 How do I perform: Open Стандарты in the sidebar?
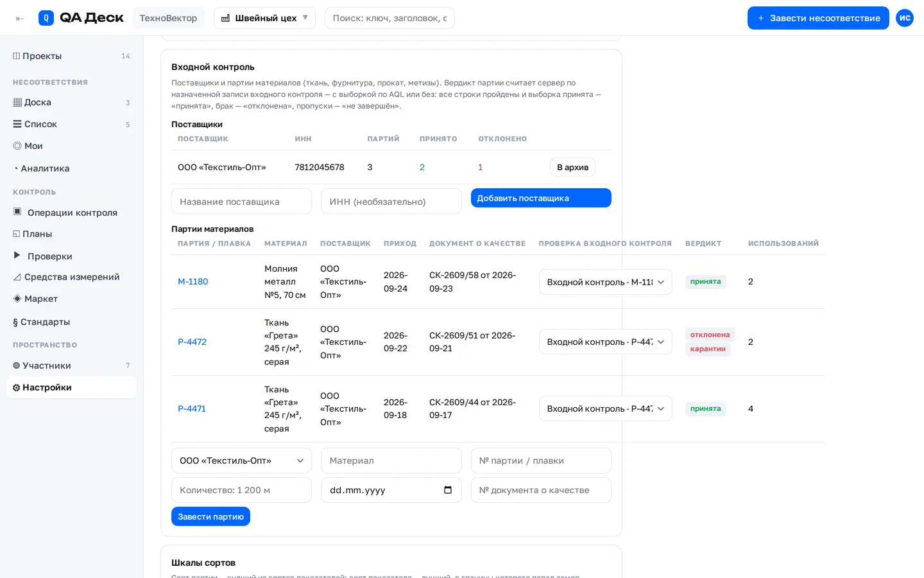(71, 322)
